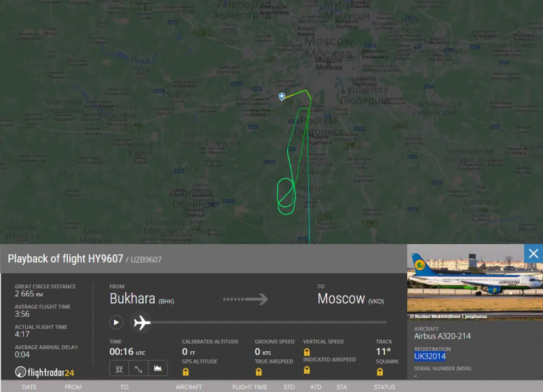This screenshot has height=392, width=543.
Task: Close the flight playback panel
Action: 533,254
